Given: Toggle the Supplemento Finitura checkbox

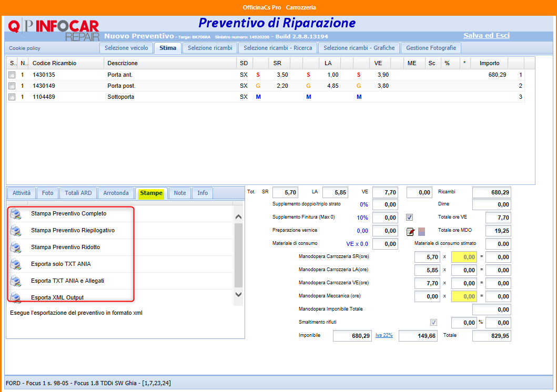Looking at the screenshot, I should 410,218.
